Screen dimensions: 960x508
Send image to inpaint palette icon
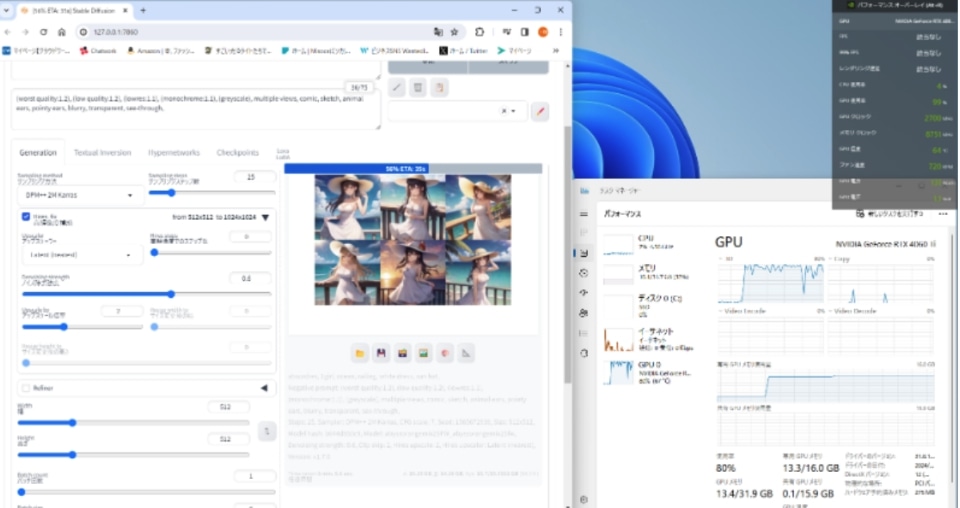pos(444,353)
